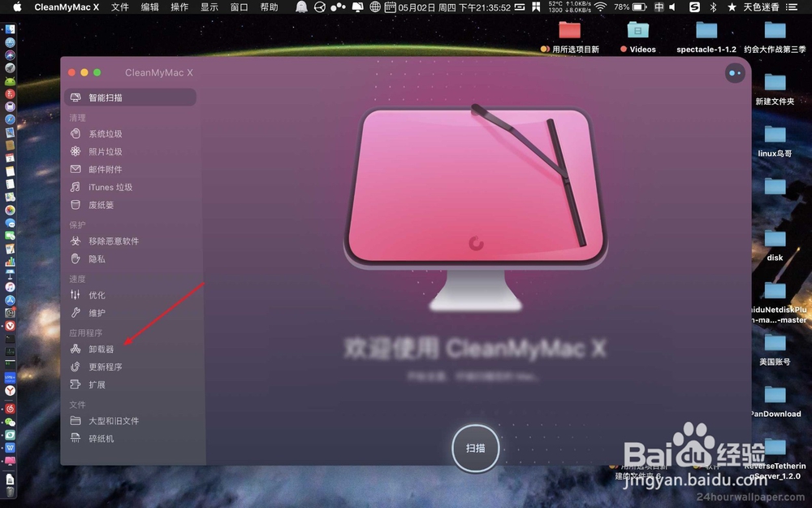Open the Apple menu

pos(17,7)
